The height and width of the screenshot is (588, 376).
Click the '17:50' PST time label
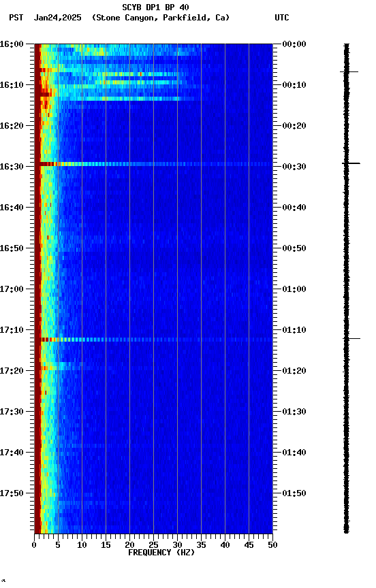[x=12, y=493]
